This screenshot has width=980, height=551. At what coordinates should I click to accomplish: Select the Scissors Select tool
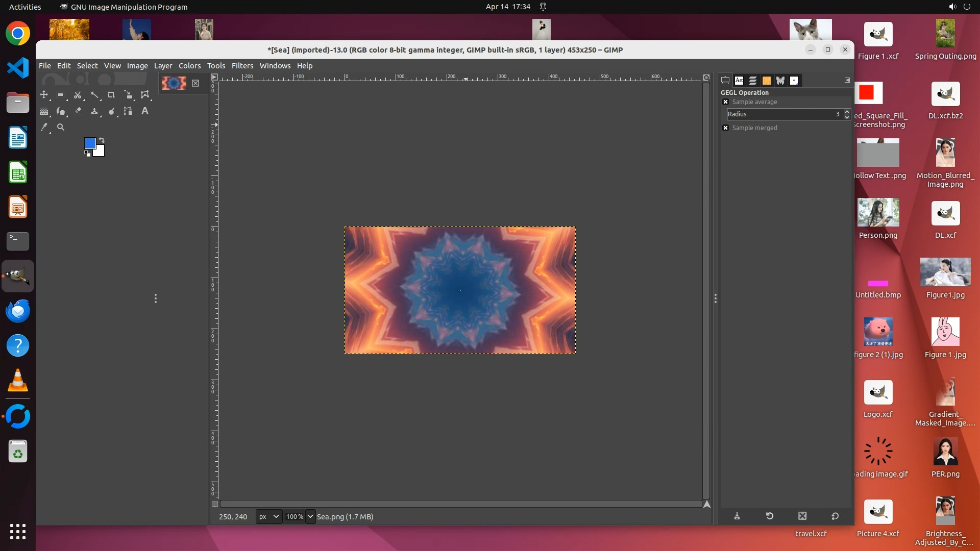coord(78,95)
